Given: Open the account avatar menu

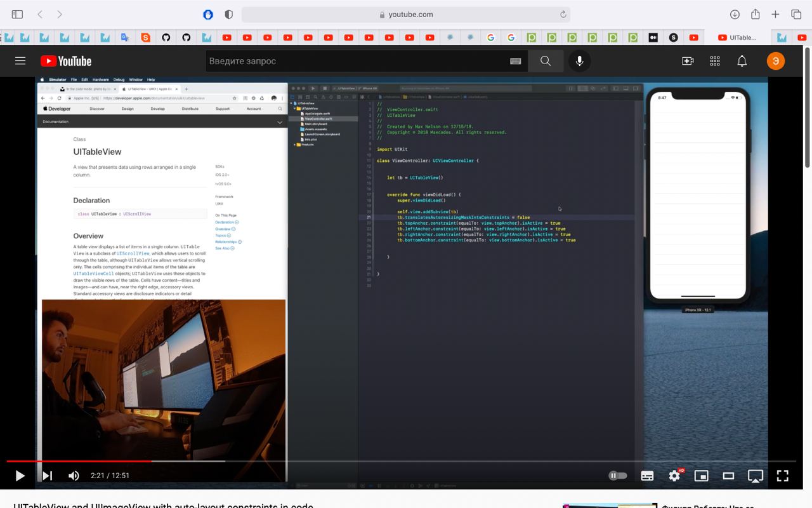Looking at the screenshot, I should pos(776,61).
